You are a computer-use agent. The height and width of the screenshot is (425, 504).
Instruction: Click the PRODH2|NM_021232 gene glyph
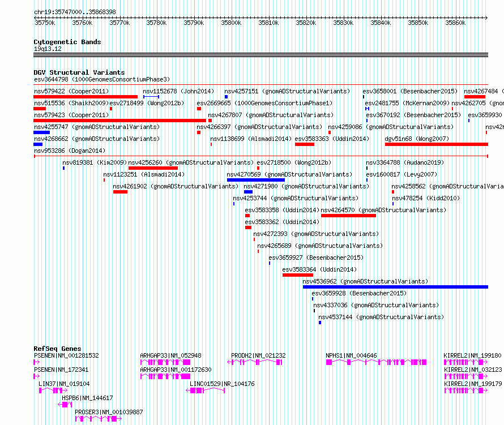tap(255, 362)
